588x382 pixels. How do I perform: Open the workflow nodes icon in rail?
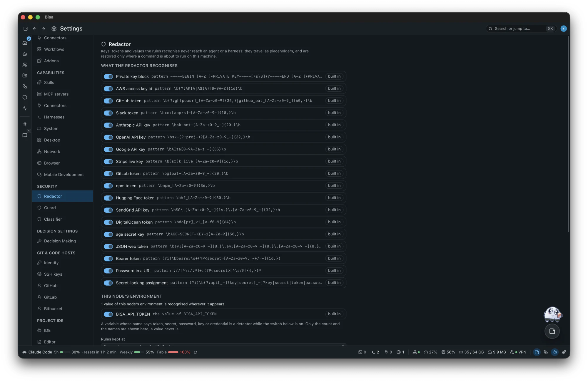[x=25, y=86]
